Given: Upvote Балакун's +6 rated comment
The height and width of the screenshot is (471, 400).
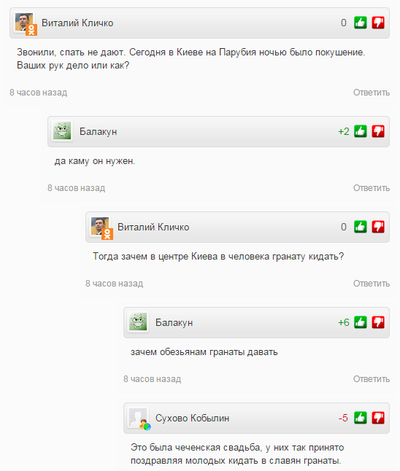Looking at the screenshot, I should [360, 322].
